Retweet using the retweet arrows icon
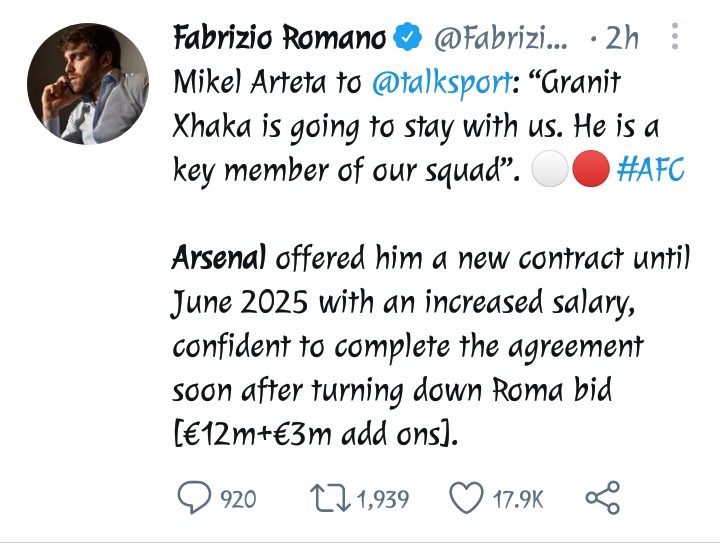720x547 pixels. 330,498
